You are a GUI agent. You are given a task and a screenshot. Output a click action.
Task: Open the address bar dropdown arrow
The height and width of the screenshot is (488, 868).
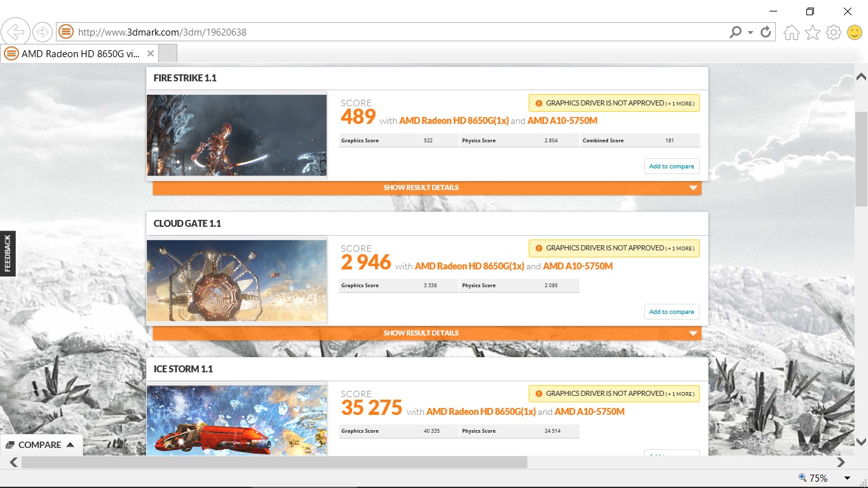point(750,32)
